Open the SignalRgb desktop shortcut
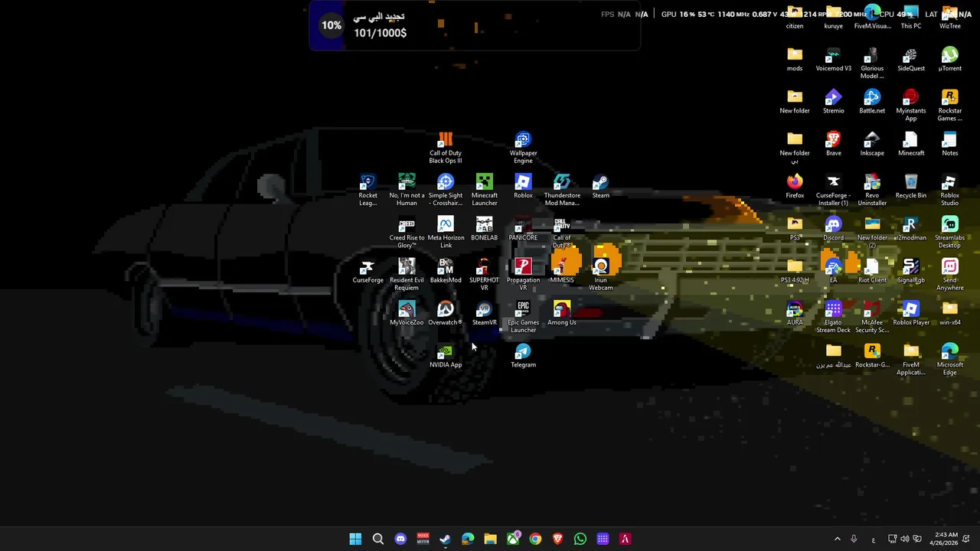Viewport: 980px width, 551px height. click(x=911, y=271)
